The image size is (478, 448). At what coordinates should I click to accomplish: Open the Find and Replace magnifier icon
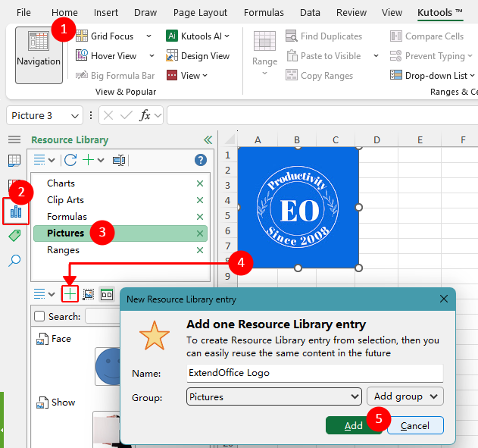[x=14, y=261]
